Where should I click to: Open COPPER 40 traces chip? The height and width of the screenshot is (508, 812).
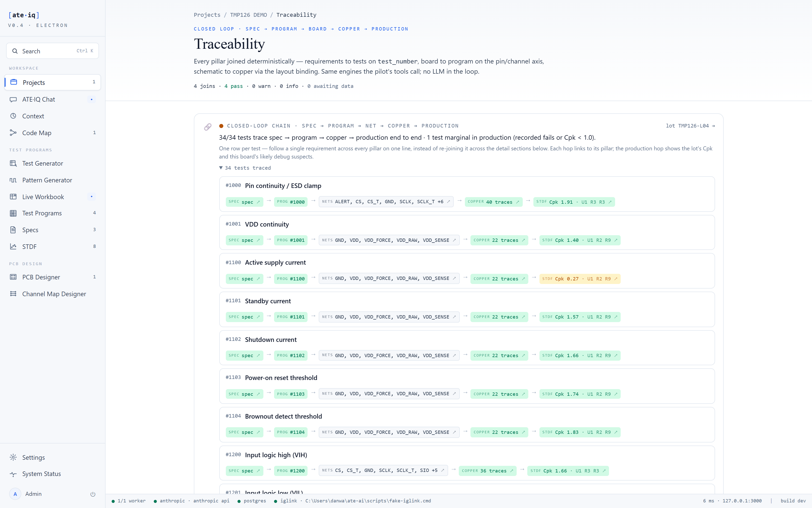[494, 202]
